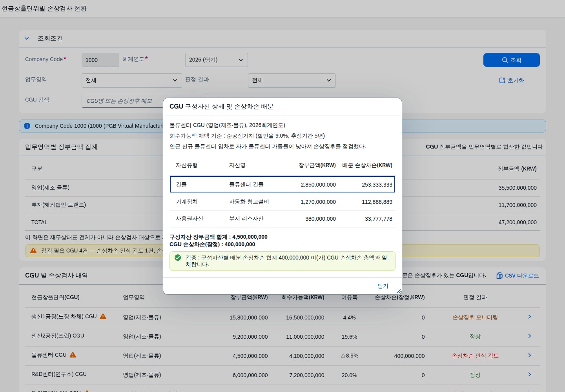Click the 조회 search button
Screen dimensions: 565x392
(x=511, y=60)
